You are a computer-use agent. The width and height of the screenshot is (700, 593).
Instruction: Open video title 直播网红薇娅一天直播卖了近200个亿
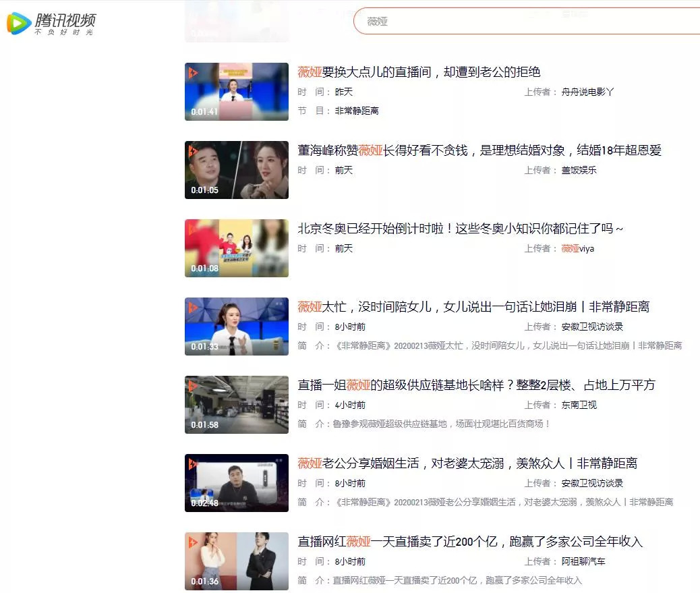coord(470,542)
